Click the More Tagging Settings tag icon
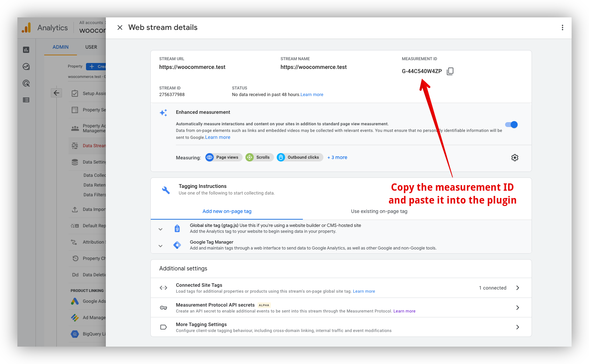Screen dimensions: 589x364 pyautogui.click(x=163, y=327)
